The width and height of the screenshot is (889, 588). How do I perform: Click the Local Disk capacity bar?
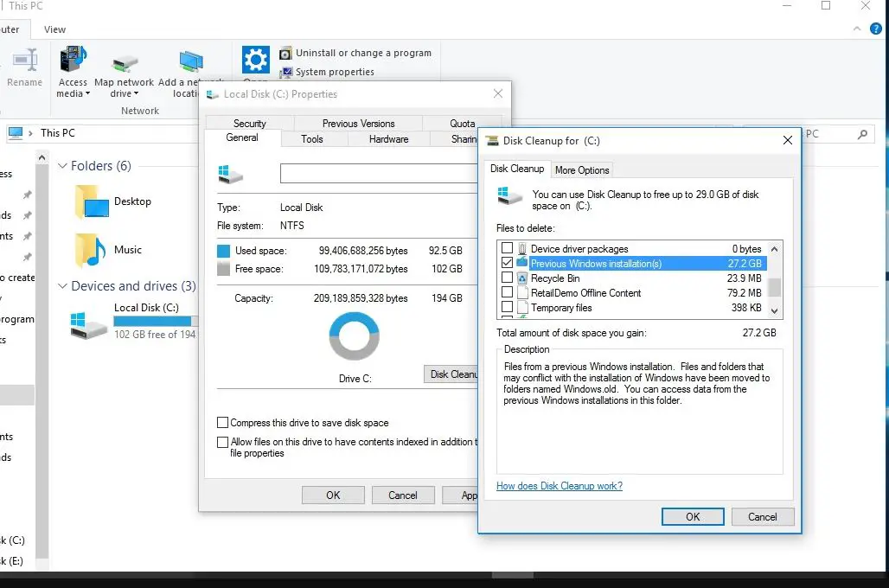tap(154, 322)
